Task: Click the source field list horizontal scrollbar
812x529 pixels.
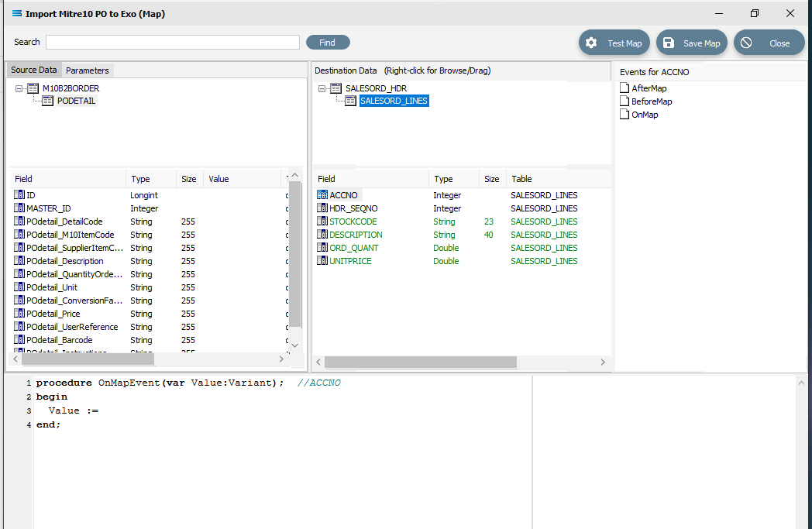Action: tap(88, 359)
